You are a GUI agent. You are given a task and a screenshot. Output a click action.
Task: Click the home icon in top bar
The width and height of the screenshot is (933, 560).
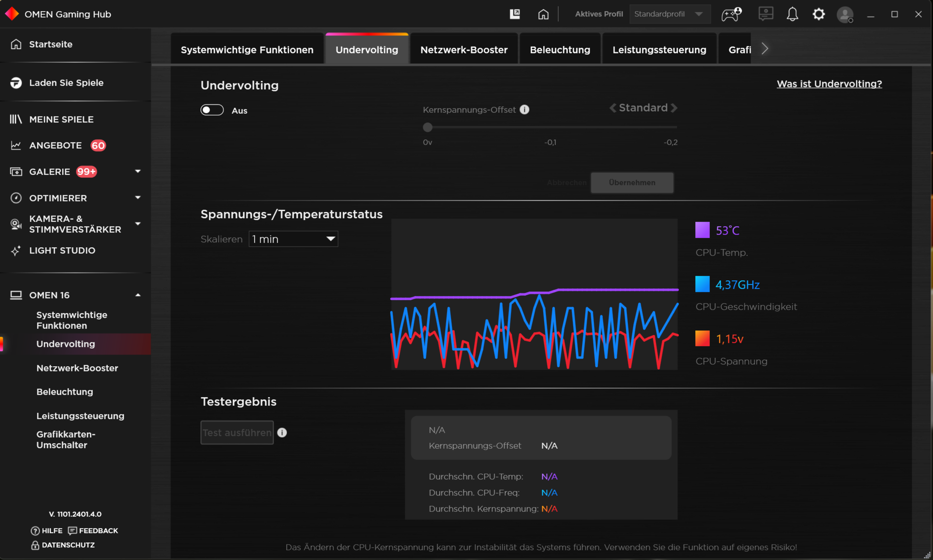point(543,14)
